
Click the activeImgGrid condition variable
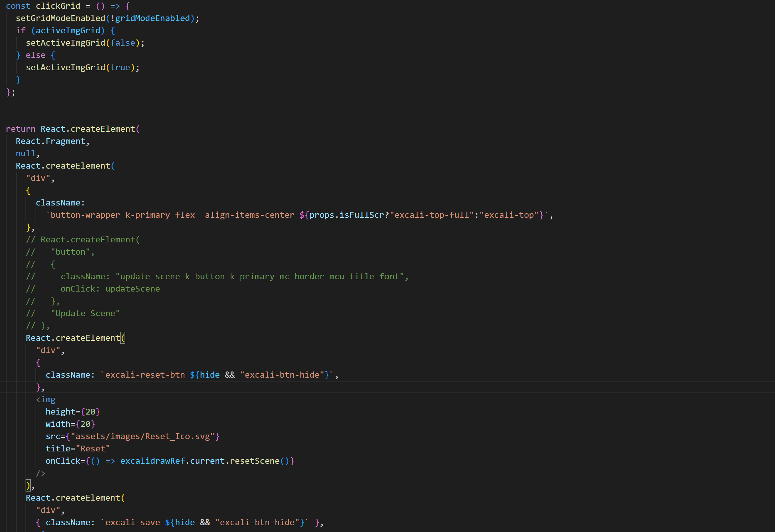click(x=68, y=30)
